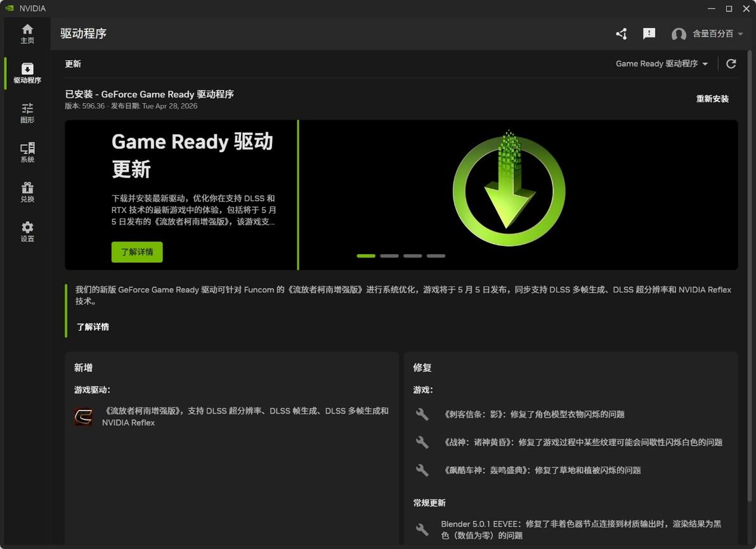
Task: Maximize the NVIDIA app window
Action: click(729, 8)
